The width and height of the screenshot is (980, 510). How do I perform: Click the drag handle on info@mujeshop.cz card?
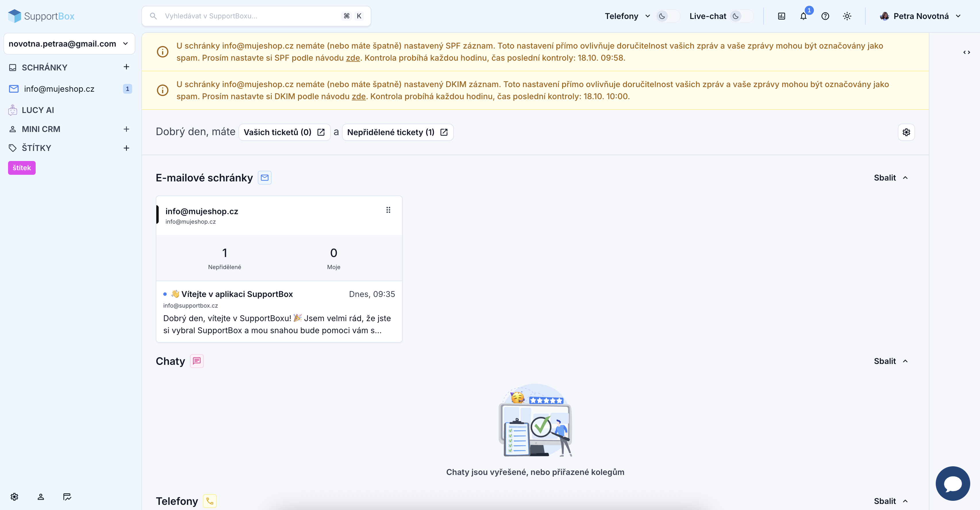click(x=388, y=210)
